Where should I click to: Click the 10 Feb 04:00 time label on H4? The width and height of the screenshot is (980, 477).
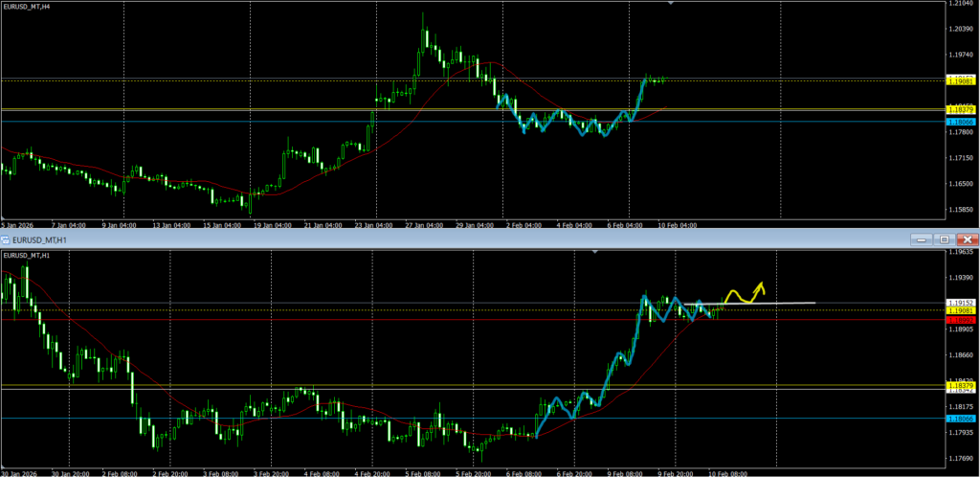(677, 225)
